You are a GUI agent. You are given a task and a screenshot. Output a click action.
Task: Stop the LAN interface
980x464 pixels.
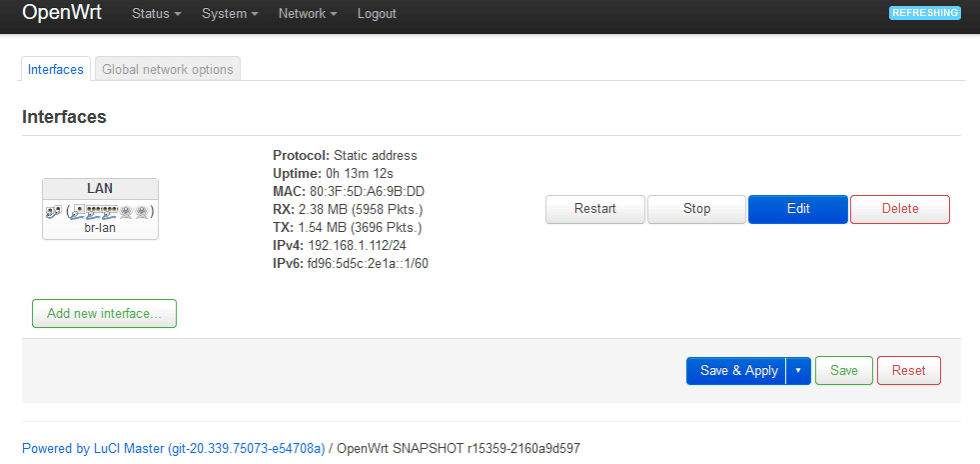click(697, 209)
